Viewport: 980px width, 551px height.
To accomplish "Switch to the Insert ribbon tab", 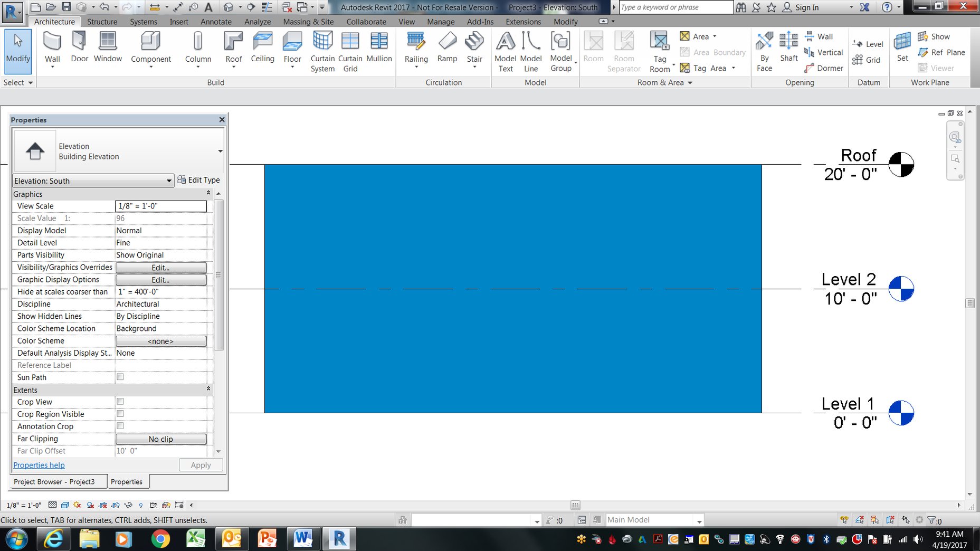I will (179, 22).
